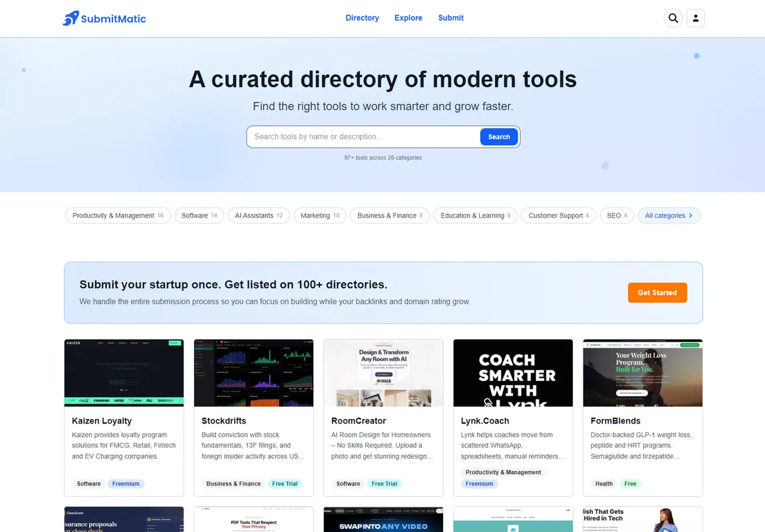Click 'Submit your startup once' banner heading
The image size is (765, 532).
pyautogui.click(x=233, y=284)
